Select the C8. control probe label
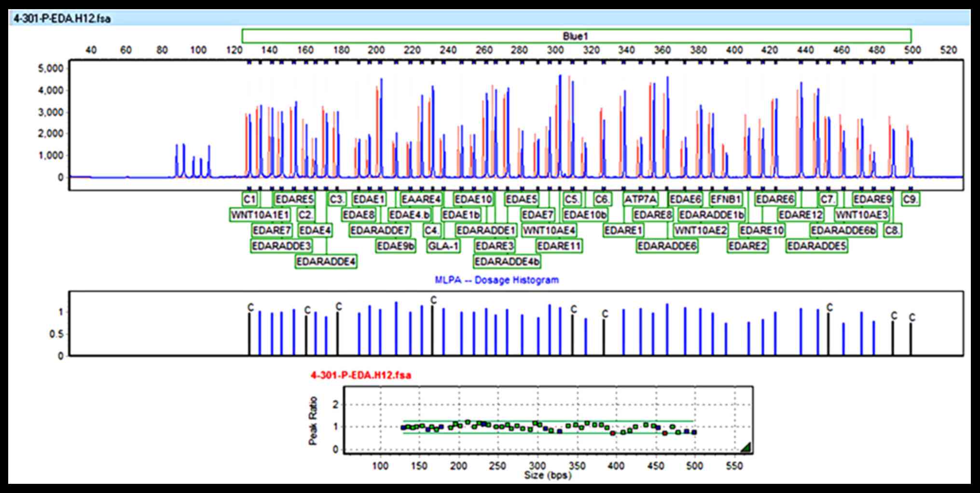 coord(893,231)
